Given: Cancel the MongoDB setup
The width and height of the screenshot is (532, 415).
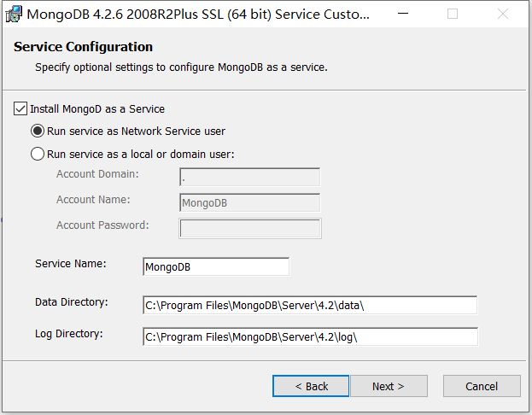Looking at the screenshot, I should [x=482, y=386].
